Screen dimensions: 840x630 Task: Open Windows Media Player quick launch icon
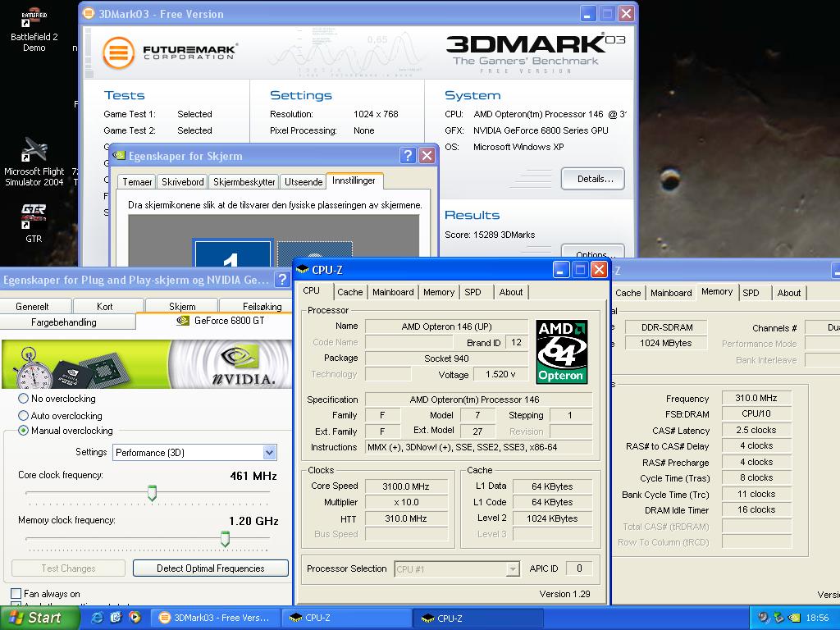click(135, 618)
